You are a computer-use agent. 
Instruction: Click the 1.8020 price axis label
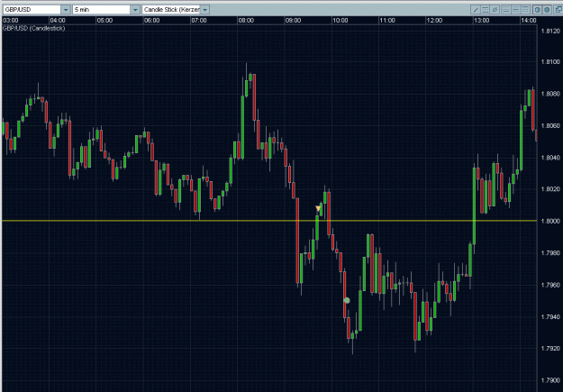pos(550,189)
